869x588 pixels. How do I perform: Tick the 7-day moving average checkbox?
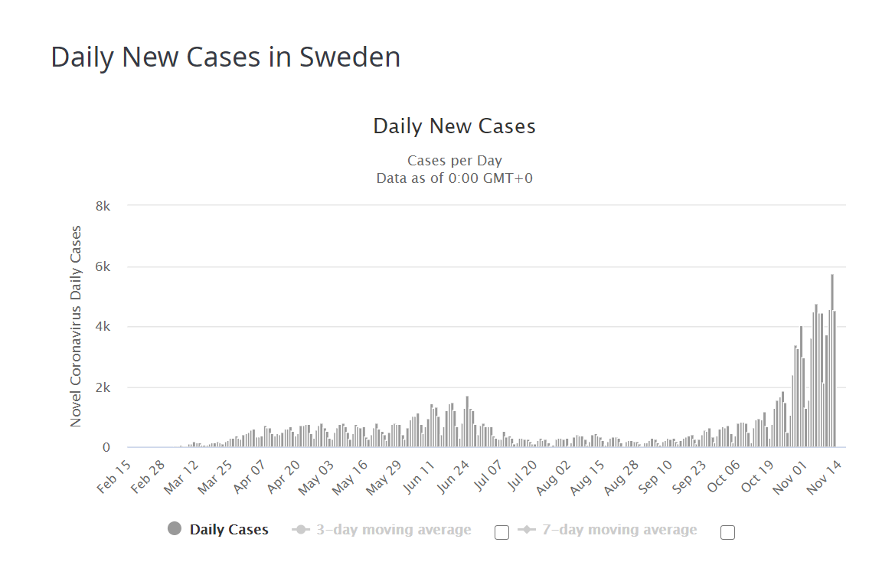(x=727, y=532)
